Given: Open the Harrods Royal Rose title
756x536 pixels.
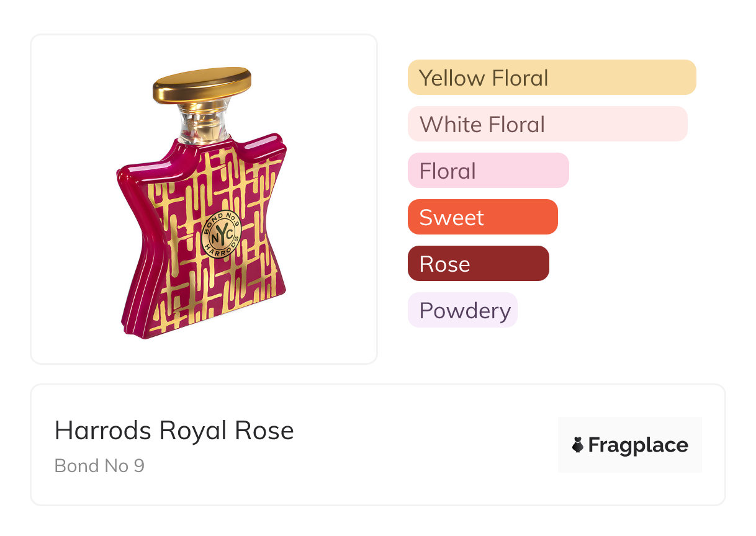Looking at the screenshot, I should tap(174, 431).
